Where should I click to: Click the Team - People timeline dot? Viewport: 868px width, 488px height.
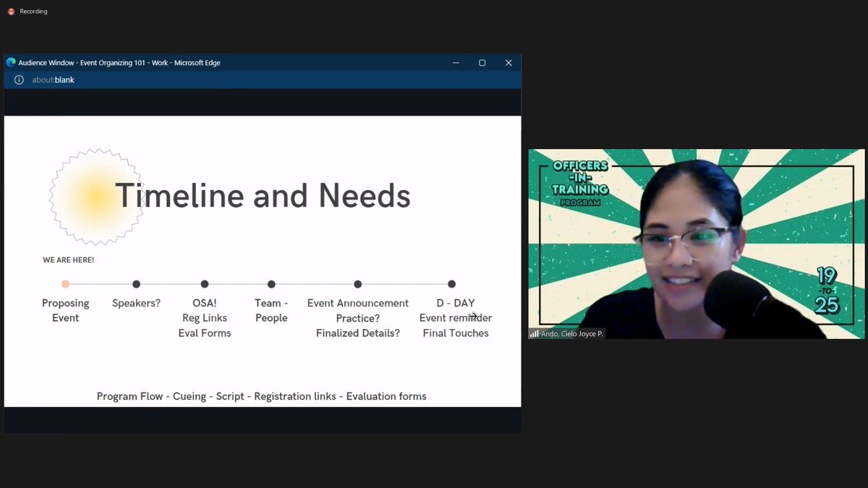tap(271, 284)
